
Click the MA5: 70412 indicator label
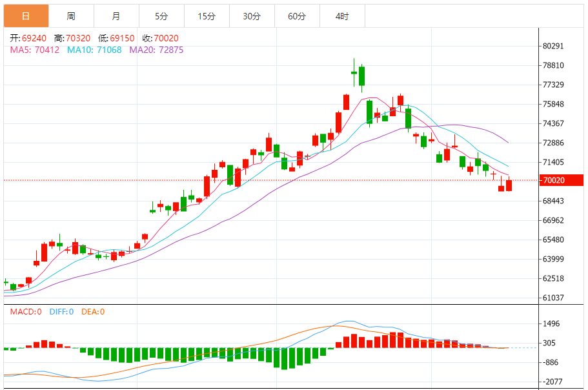coord(34,50)
